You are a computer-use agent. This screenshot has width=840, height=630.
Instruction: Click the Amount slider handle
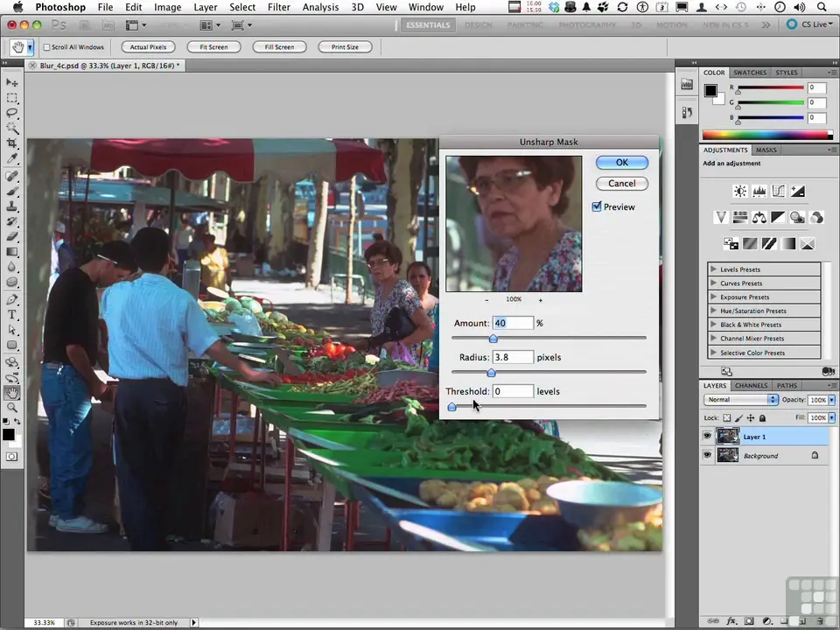tap(493, 339)
